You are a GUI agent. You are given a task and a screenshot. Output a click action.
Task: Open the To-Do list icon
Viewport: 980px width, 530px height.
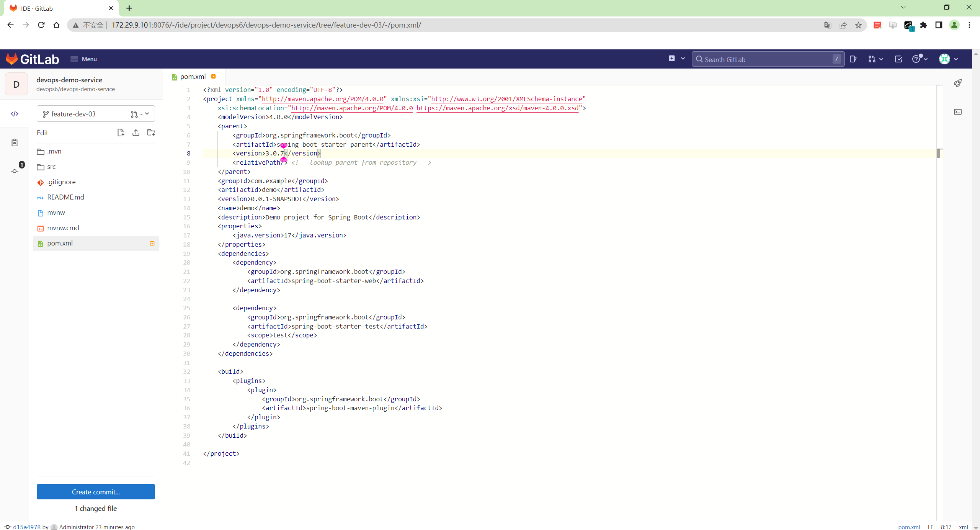pos(898,59)
